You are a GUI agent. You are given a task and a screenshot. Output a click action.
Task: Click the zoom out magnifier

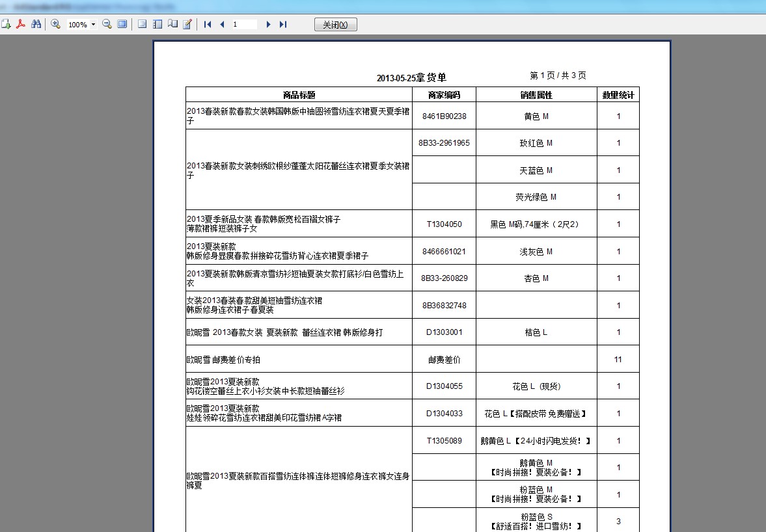point(107,24)
